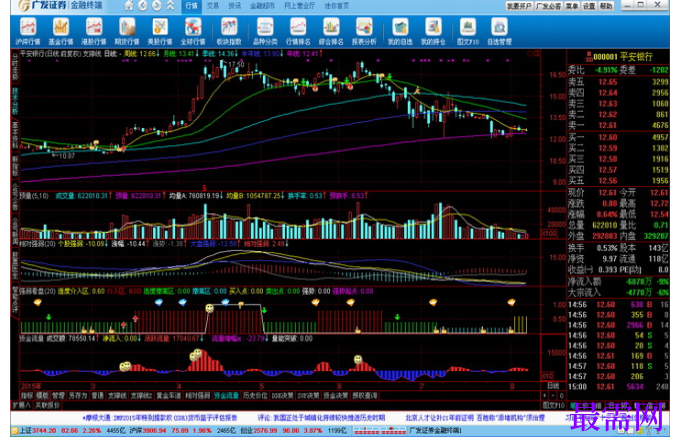Select 授权查询 bottom tab
682x448 pixels.
click(364, 395)
